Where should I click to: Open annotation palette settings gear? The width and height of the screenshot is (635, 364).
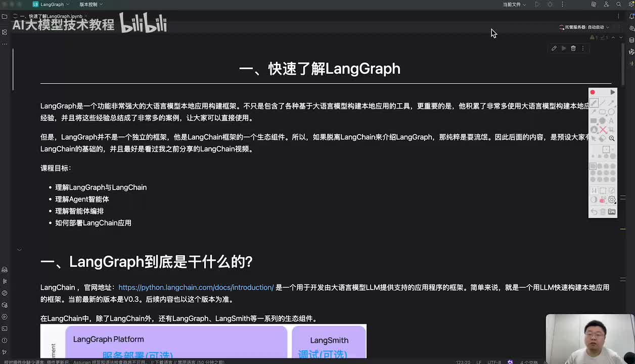click(612, 200)
